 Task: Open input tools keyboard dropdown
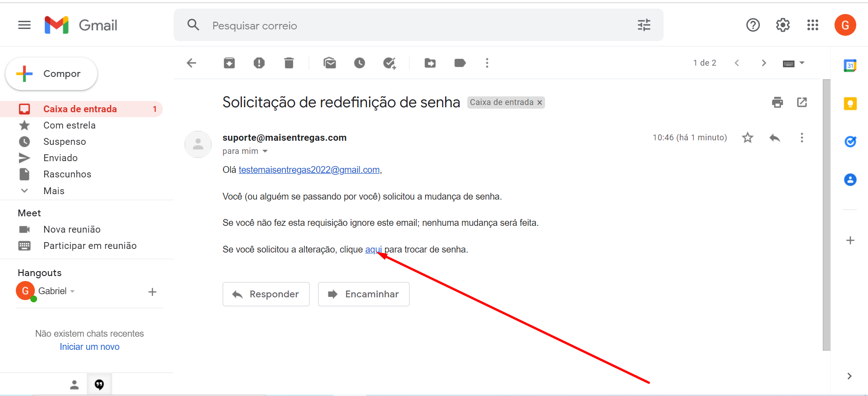pyautogui.click(x=794, y=63)
